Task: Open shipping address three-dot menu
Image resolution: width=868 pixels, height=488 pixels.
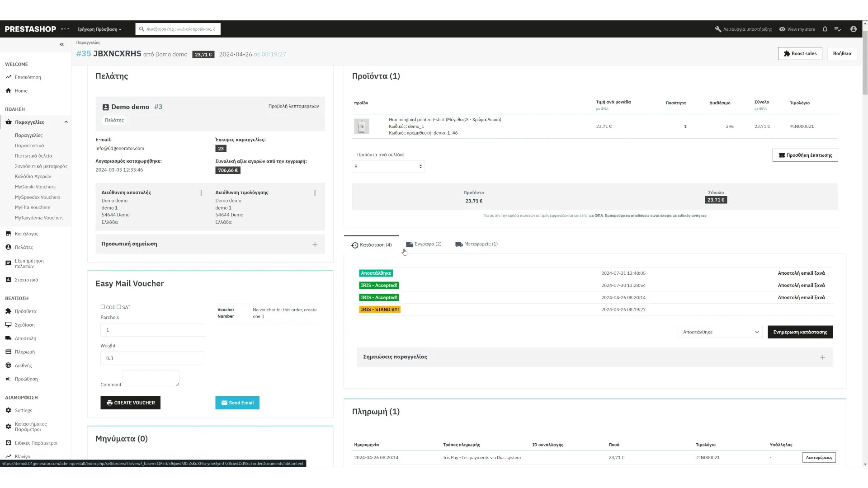Action: pyautogui.click(x=201, y=193)
